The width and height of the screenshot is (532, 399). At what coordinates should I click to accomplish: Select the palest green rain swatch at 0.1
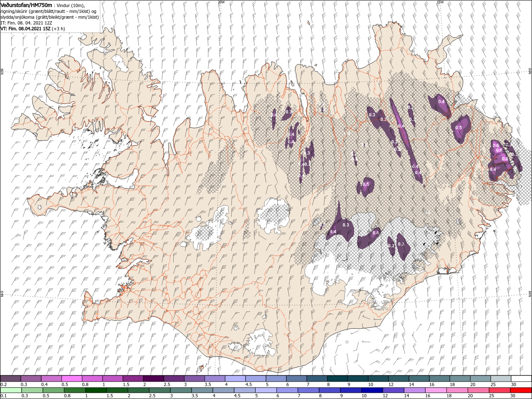[x=11, y=390]
